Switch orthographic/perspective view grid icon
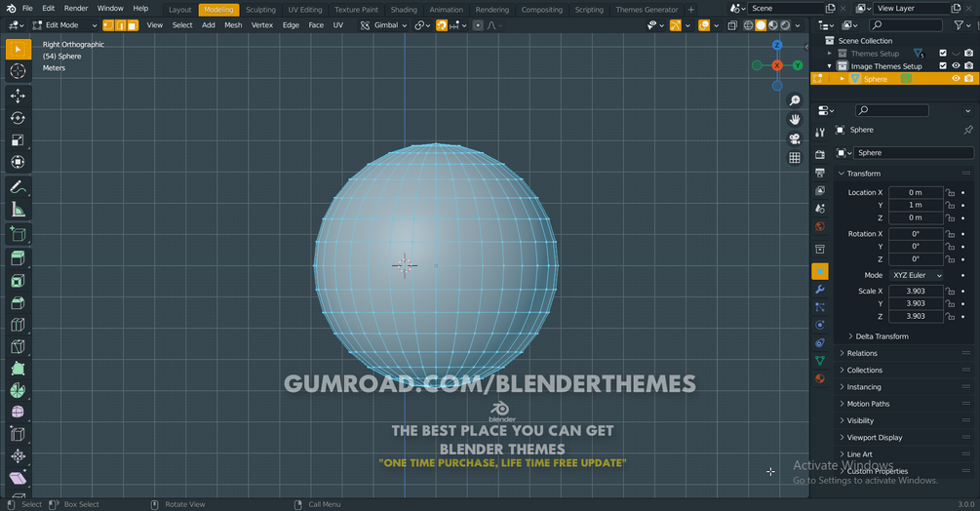980x511 pixels. tap(795, 158)
